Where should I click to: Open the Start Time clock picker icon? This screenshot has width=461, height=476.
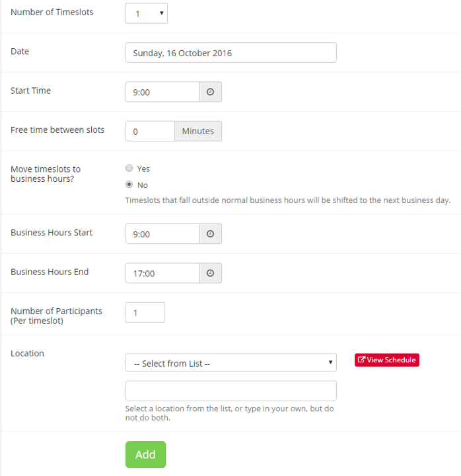pyautogui.click(x=210, y=92)
